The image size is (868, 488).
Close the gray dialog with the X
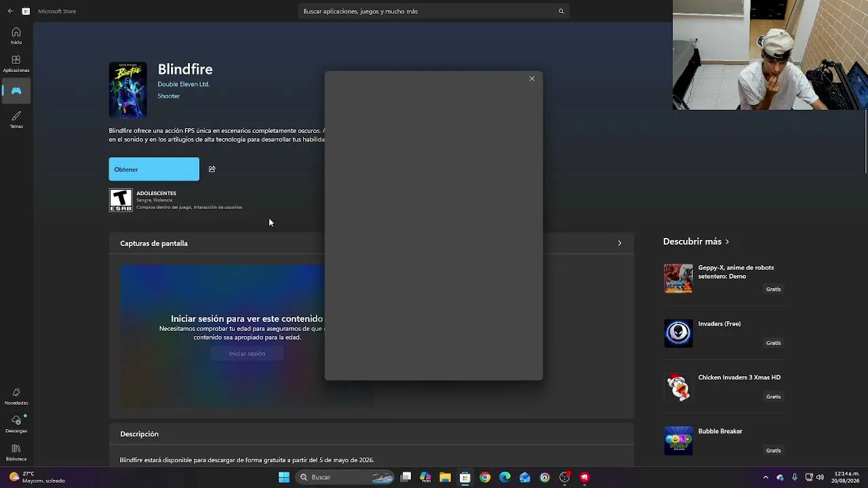tap(532, 79)
